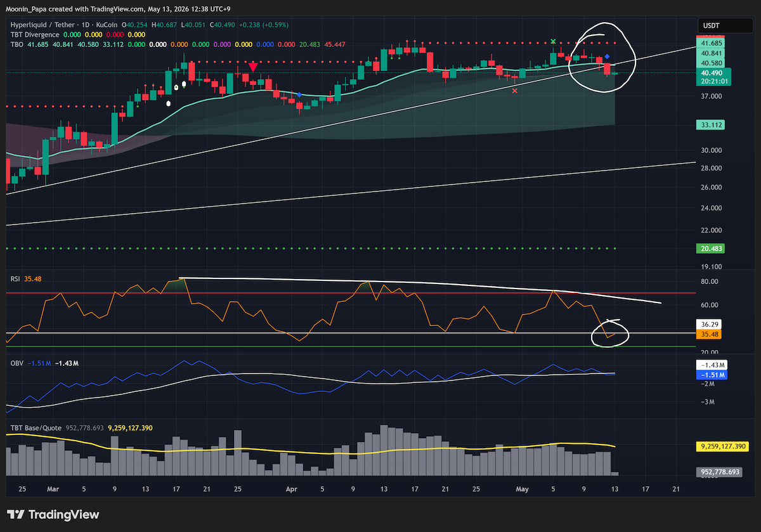
Task: Click the RSI legend value 35.48
Action: [x=32, y=278]
